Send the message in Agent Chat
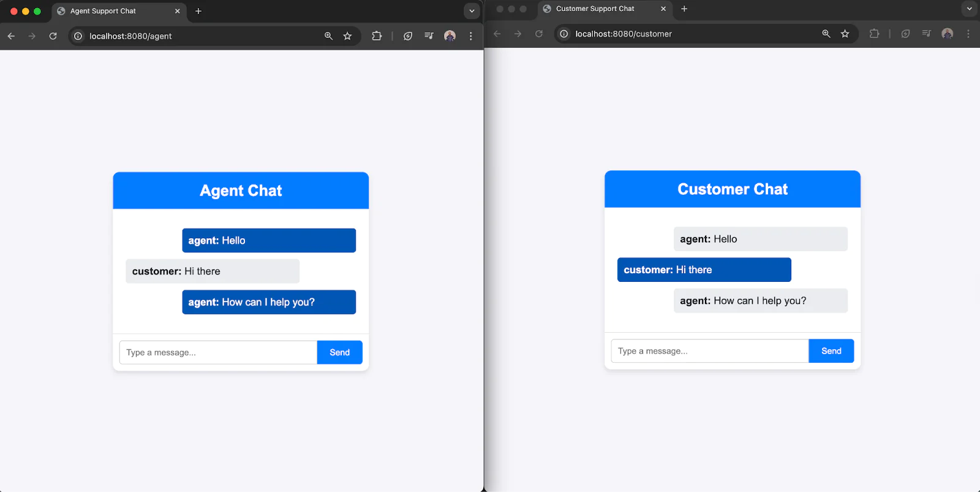Viewport: 980px width, 492px height. click(340, 352)
